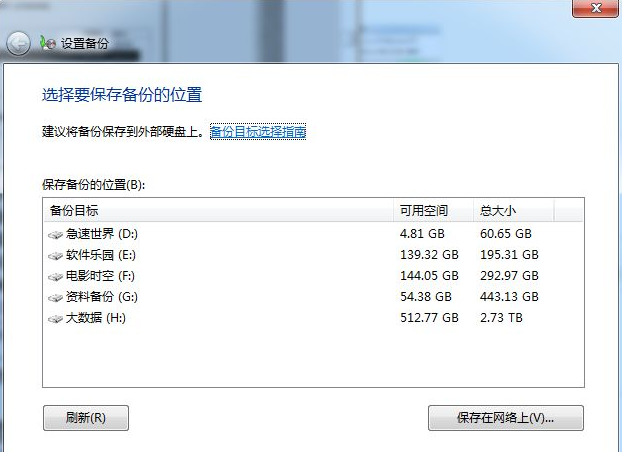Select drive 大数据 (H:)
The image size is (622, 452).
313,318
